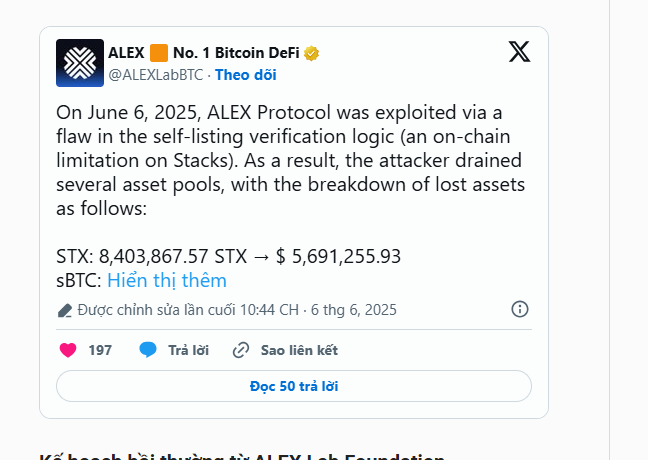Click the edit pencil icon
Screen dimensions: 648x460
click(x=65, y=310)
